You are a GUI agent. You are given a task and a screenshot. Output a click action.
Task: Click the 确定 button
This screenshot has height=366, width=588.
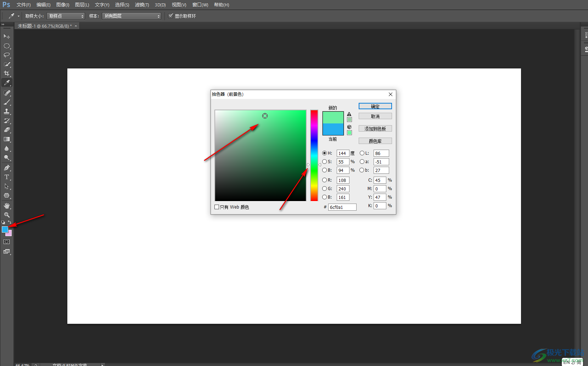pos(375,106)
